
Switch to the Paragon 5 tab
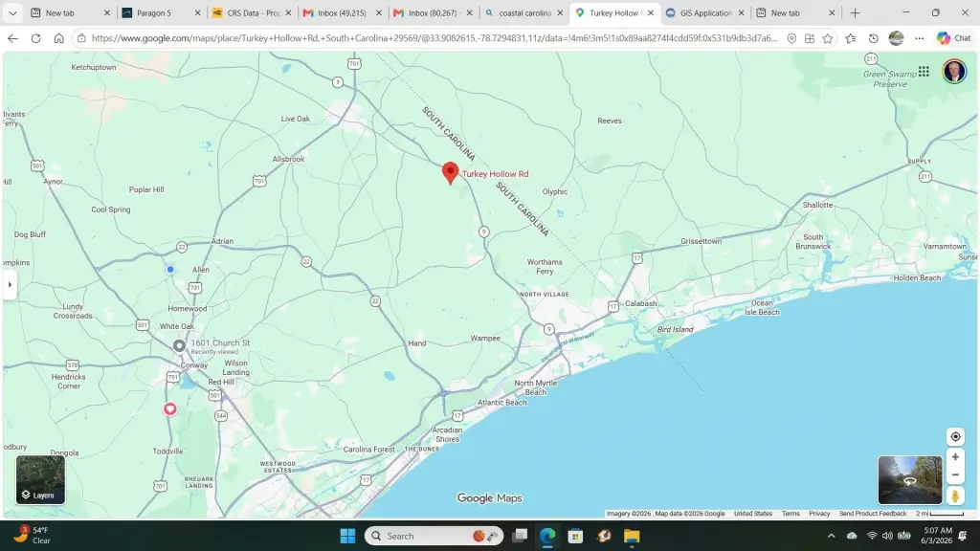[x=162, y=12]
